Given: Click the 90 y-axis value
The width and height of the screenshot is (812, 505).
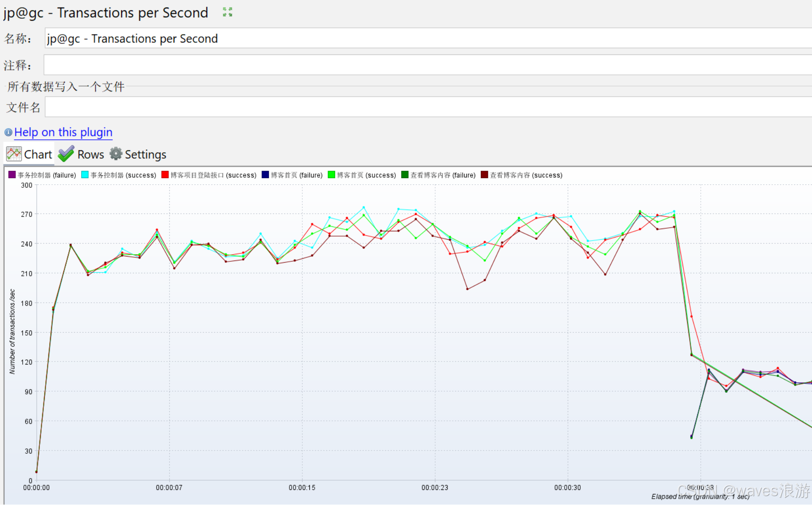Looking at the screenshot, I should (28, 392).
